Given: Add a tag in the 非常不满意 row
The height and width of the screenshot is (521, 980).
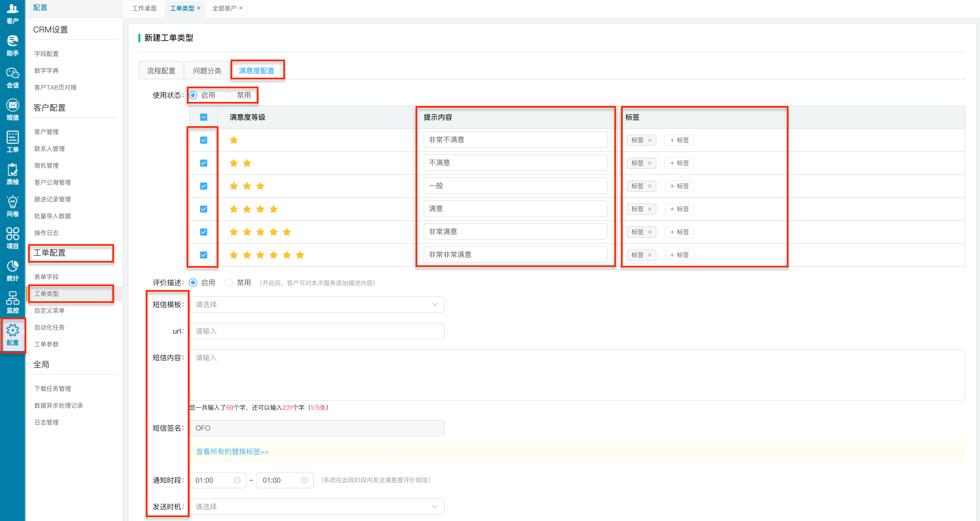Looking at the screenshot, I should click(x=679, y=140).
